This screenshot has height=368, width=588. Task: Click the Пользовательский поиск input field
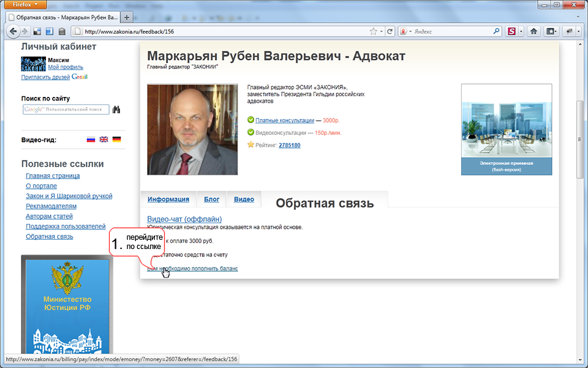click(x=67, y=109)
